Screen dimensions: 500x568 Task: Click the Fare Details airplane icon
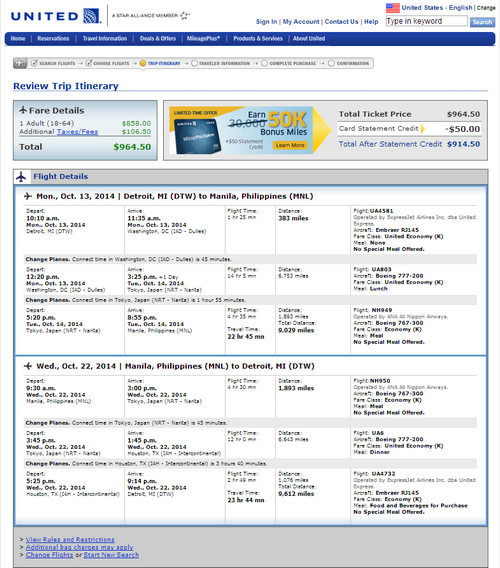pos(23,110)
